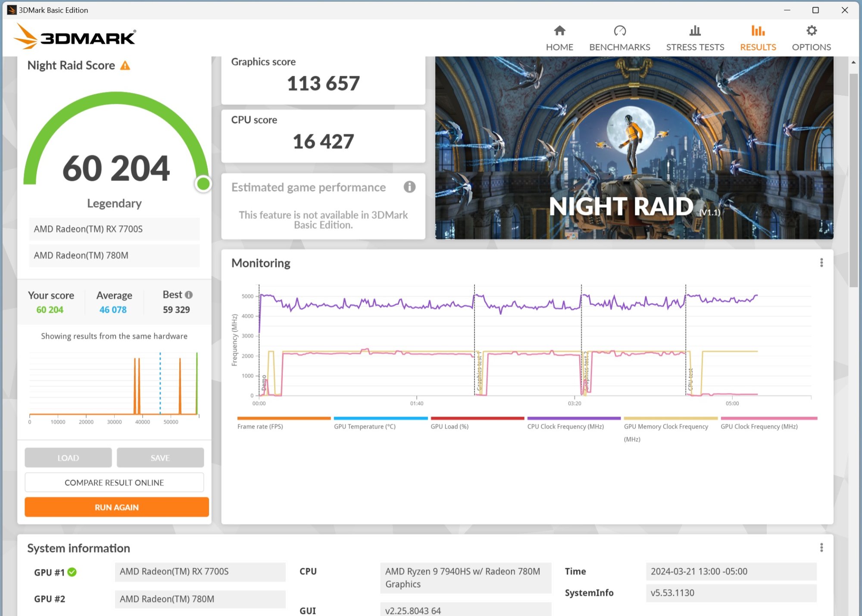
Task: Click the score gauge indicator dot
Action: (x=203, y=184)
